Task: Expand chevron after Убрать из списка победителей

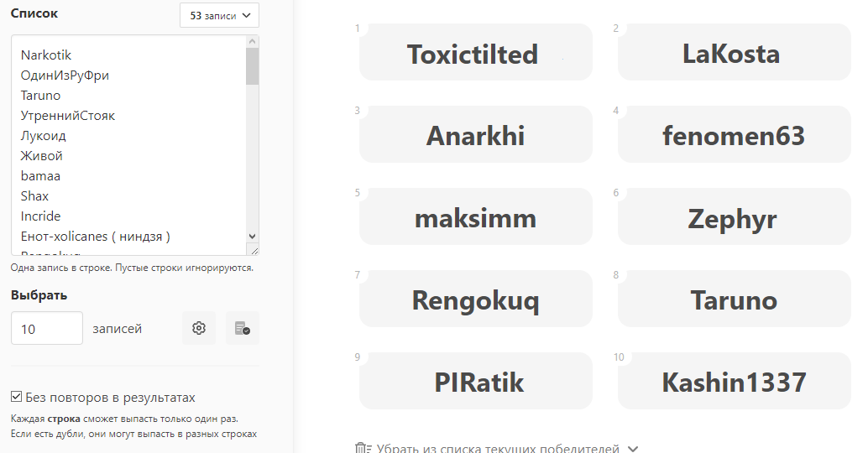Action: pyautogui.click(x=633, y=449)
